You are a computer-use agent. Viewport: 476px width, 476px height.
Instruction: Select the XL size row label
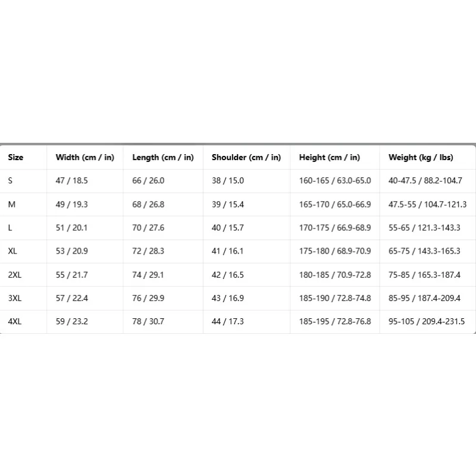(12, 251)
